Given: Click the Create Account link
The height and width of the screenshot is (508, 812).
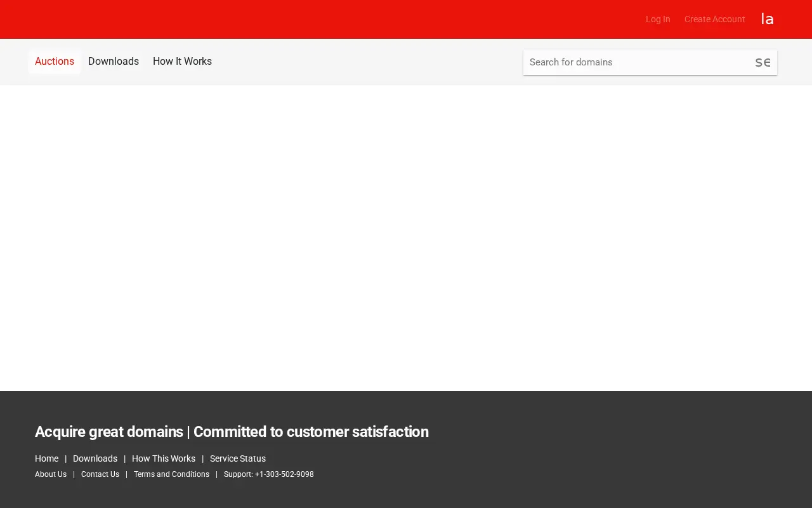Looking at the screenshot, I should point(714,19).
